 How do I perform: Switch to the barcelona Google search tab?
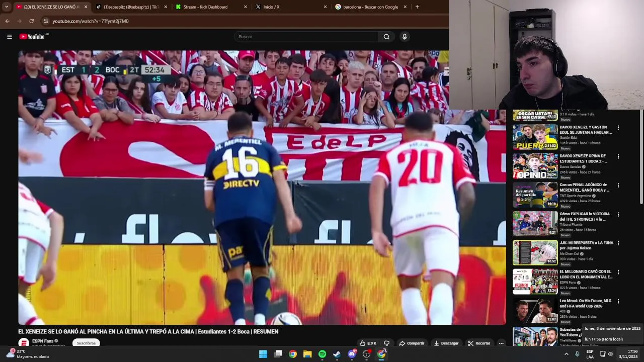[371, 7]
